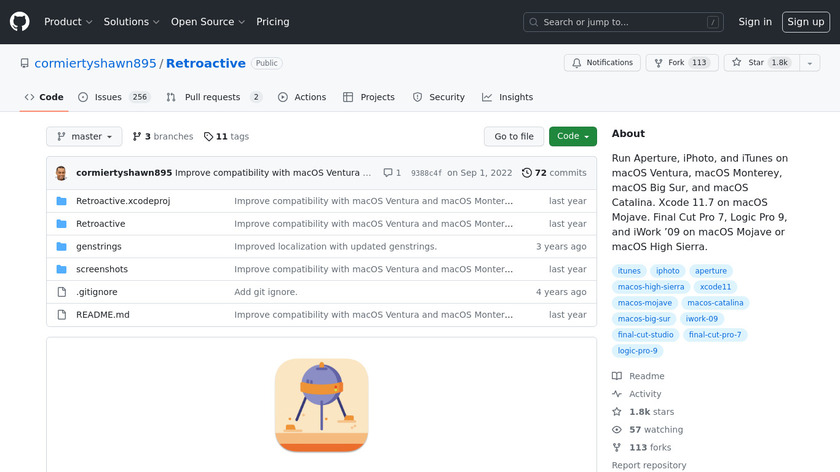The width and height of the screenshot is (840, 472).
Task: Click the Retroactive app logo image
Action: click(321, 405)
